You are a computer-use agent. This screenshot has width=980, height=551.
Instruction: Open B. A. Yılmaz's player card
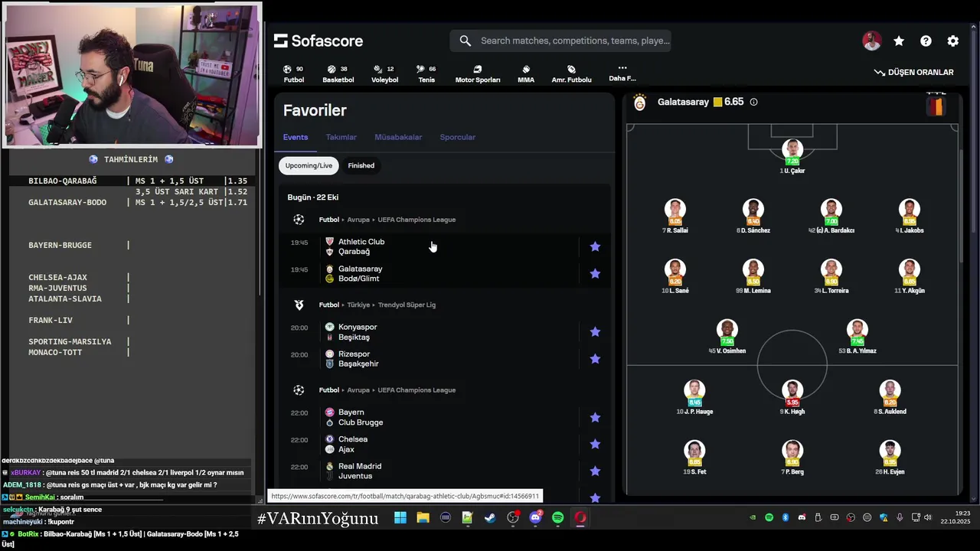(857, 337)
